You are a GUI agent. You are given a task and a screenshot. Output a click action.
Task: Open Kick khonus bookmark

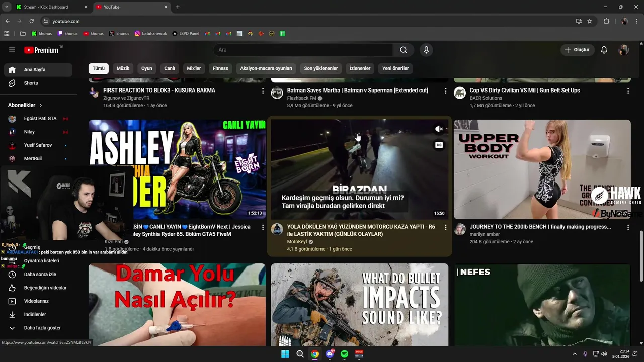41,34
